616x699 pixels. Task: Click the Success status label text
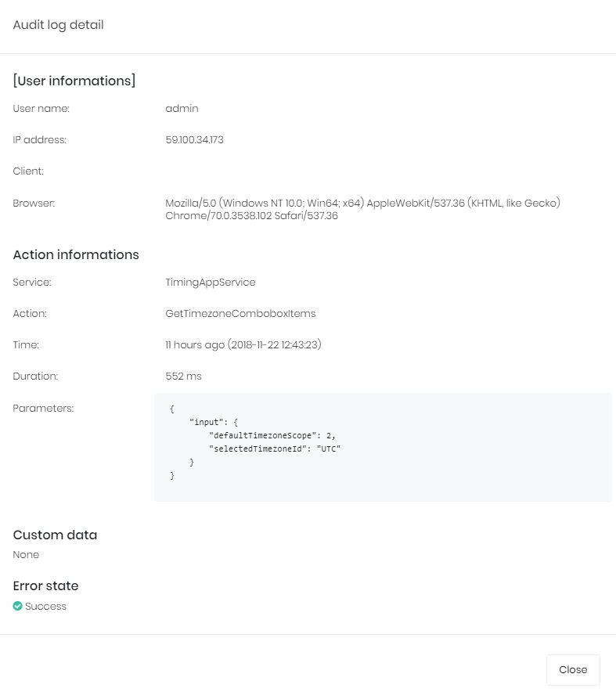[x=45, y=606]
